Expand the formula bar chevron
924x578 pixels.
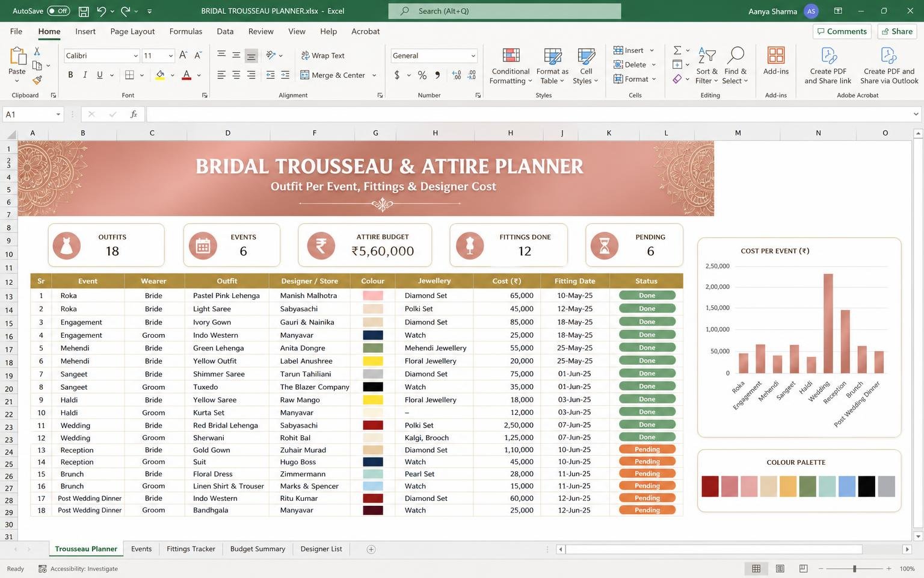(x=916, y=114)
